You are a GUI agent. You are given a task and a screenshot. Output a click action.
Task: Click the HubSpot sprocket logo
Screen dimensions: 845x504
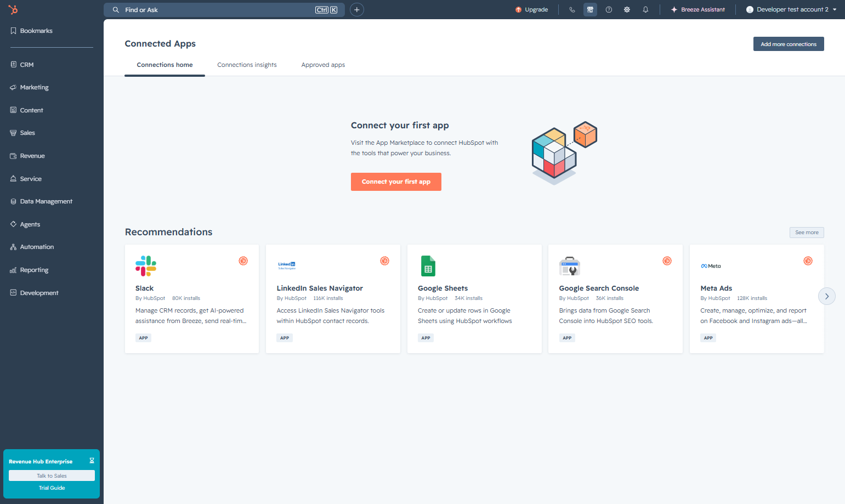coord(13,9)
